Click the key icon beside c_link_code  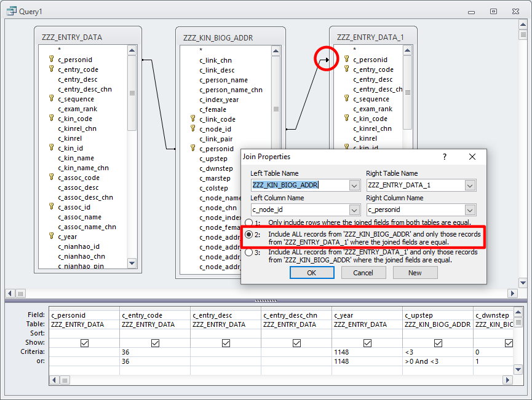[193, 119]
